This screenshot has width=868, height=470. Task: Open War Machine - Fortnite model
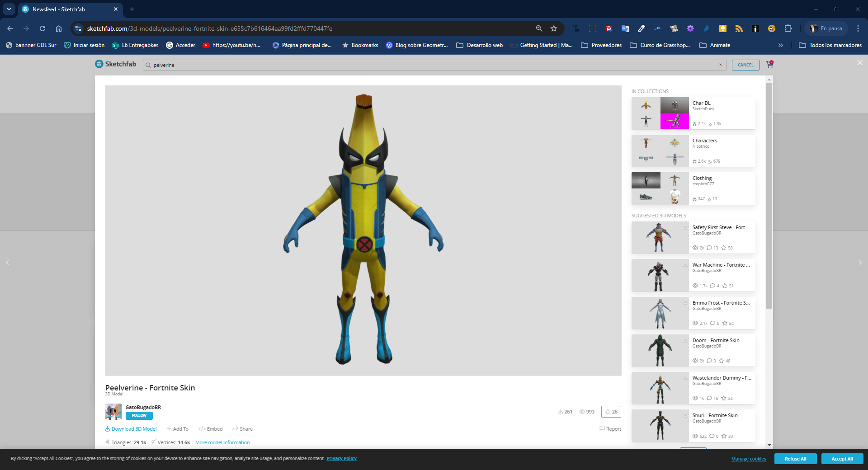(x=693, y=275)
